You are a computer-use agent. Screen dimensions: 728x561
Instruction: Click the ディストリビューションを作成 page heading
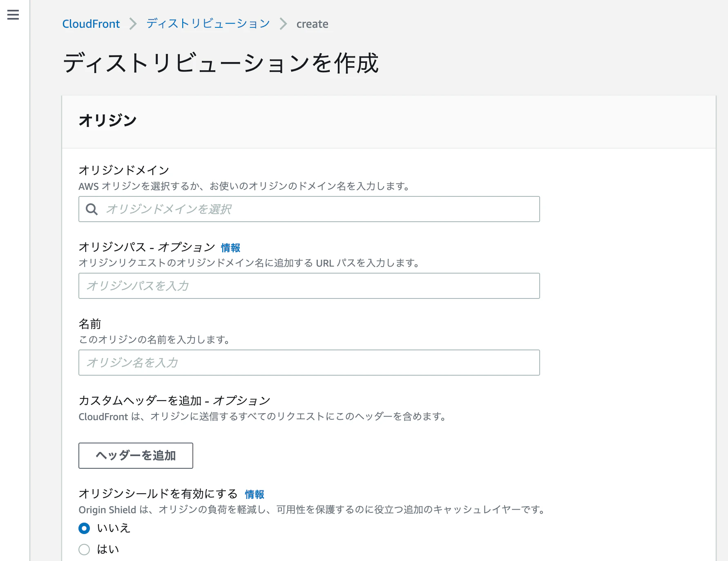[x=221, y=63]
